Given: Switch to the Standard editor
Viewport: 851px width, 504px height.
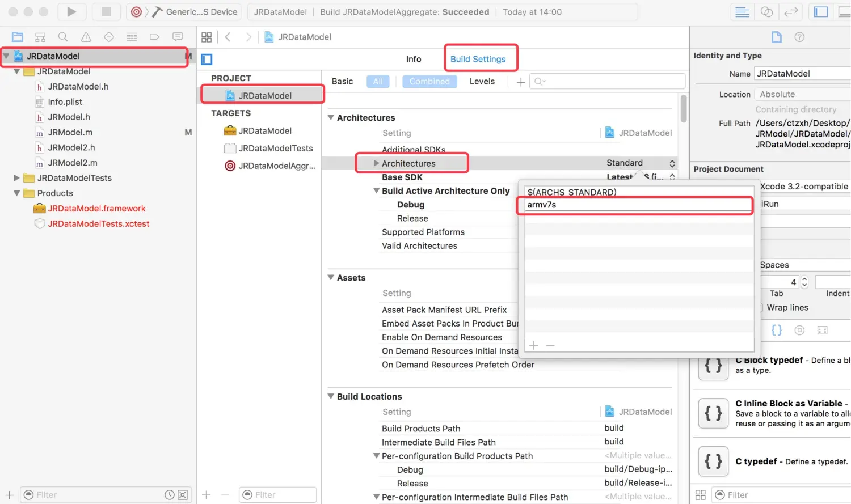Looking at the screenshot, I should click(x=742, y=12).
